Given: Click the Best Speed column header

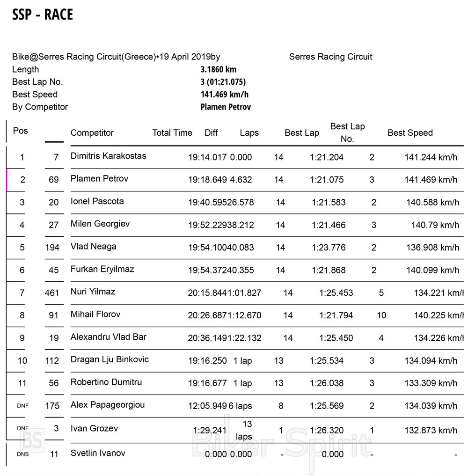Looking at the screenshot, I should [x=410, y=132].
